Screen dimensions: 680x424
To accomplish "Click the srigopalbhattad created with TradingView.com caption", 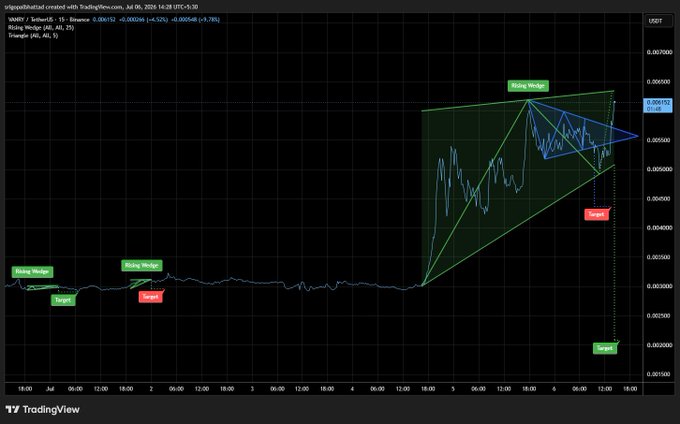I will tap(101, 7).
